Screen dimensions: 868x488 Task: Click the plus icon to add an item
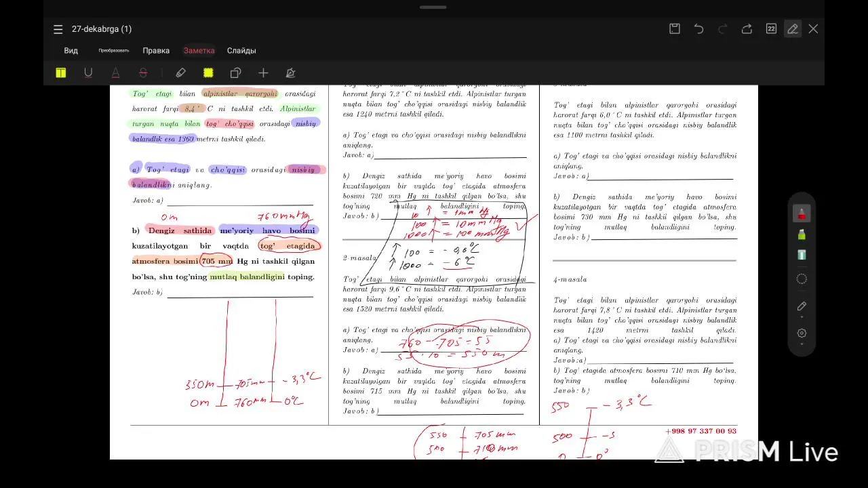(x=263, y=73)
